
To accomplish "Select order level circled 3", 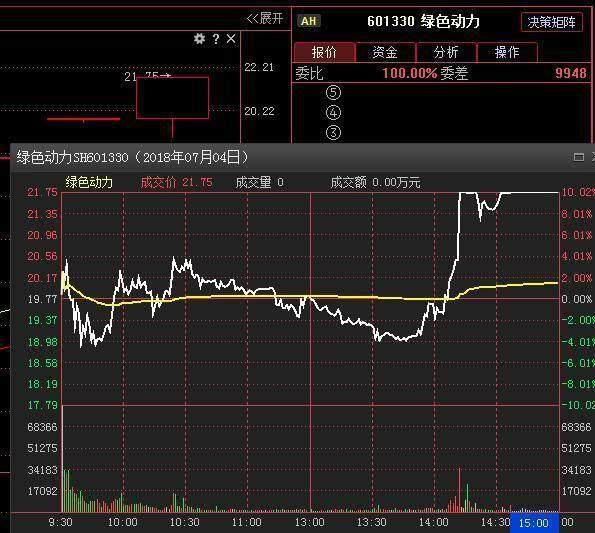I will [x=334, y=133].
